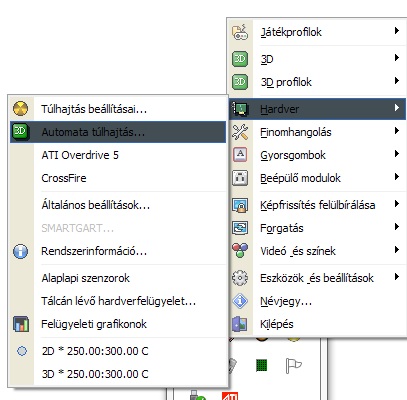Click the 3D profilok menu label
Image resolution: width=407 pixels, height=400 pixels.
pos(286,82)
